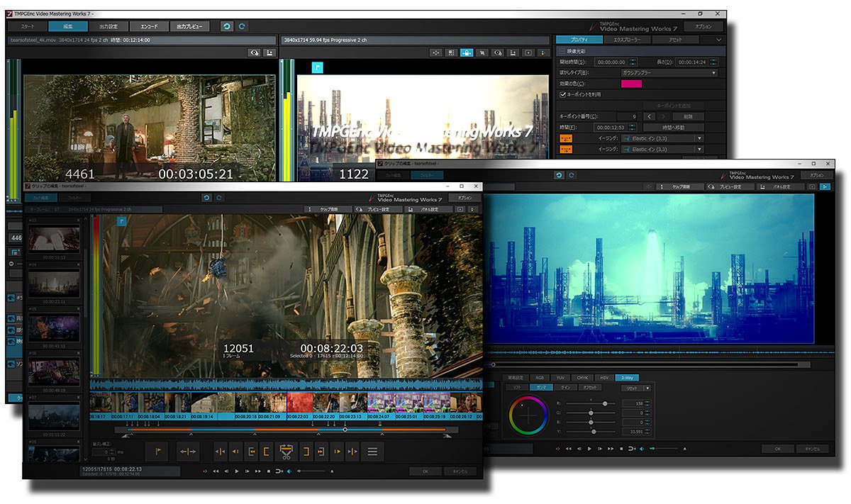Click the add marker flag button in cut editor
The width and height of the screenshot is (851, 504).
[158, 451]
